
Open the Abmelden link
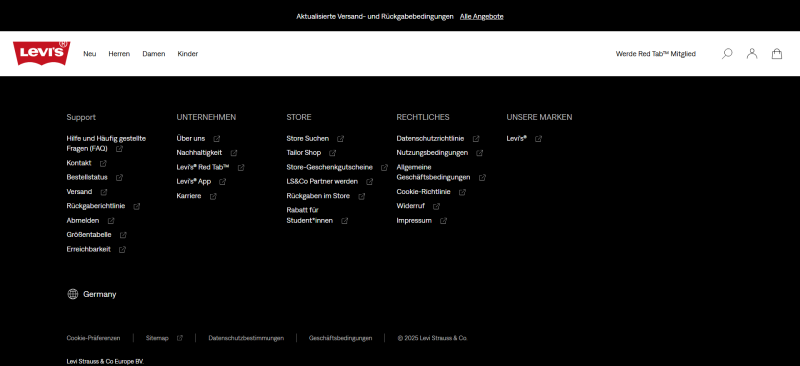83,221
